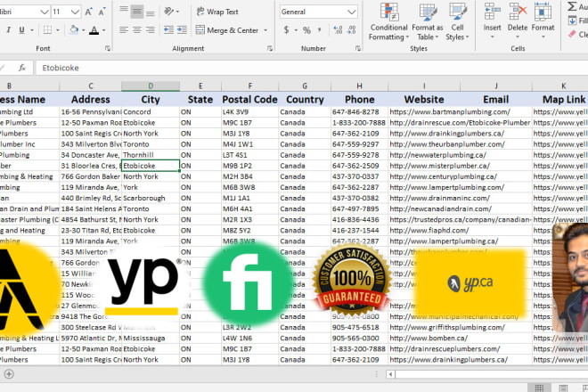Screen dimensions: 588x392
Task: Select postal code L4K 3V9 cell
Action: 249,111
